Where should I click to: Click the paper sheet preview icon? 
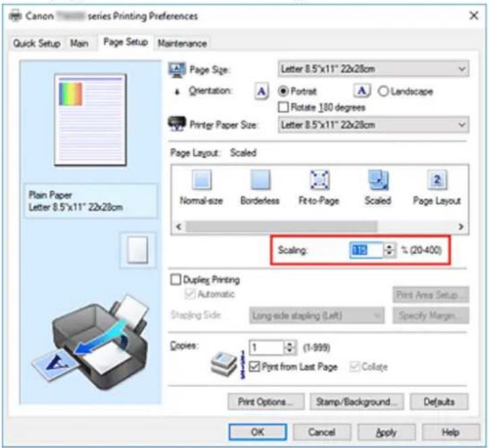[137, 250]
